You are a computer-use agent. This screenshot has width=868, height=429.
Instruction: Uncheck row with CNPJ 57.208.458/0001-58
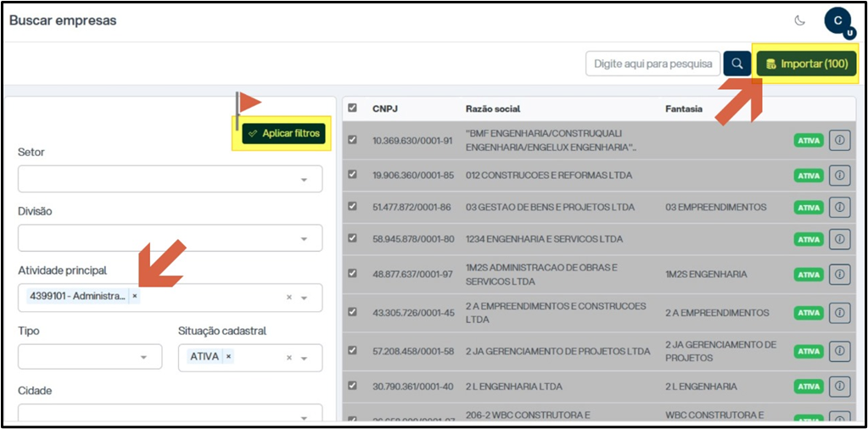352,350
